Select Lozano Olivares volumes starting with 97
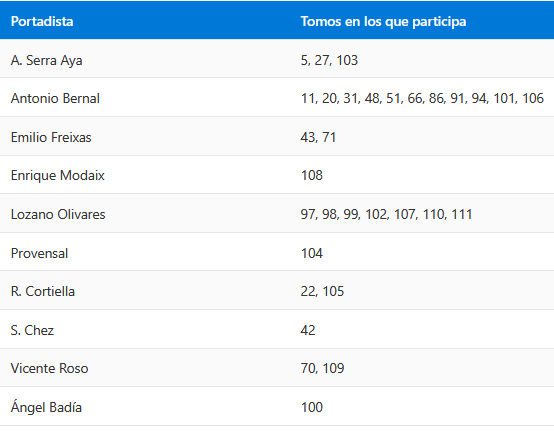 pos(387,214)
